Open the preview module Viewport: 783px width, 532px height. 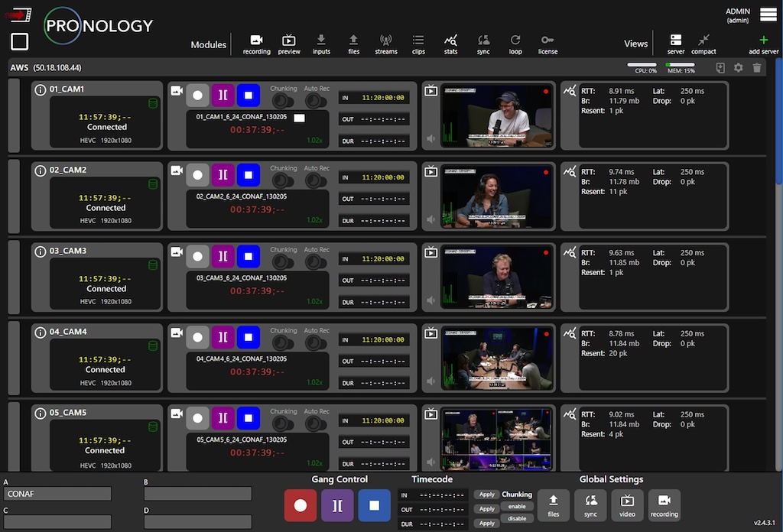click(x=288, y=44)
